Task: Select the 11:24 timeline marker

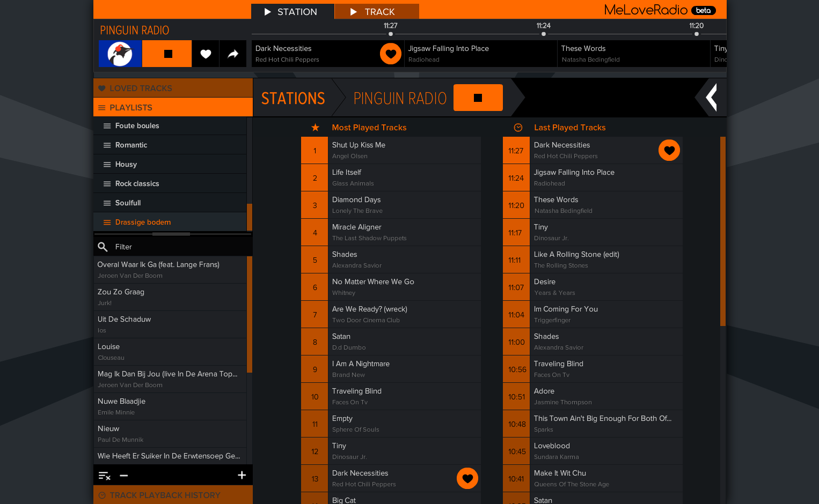Action: (544, 34)
